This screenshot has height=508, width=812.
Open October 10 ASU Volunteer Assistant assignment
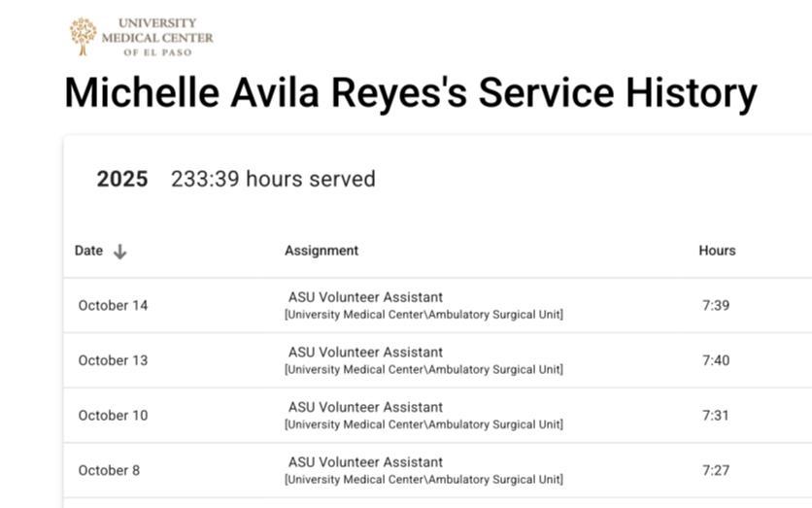(365, 407)
